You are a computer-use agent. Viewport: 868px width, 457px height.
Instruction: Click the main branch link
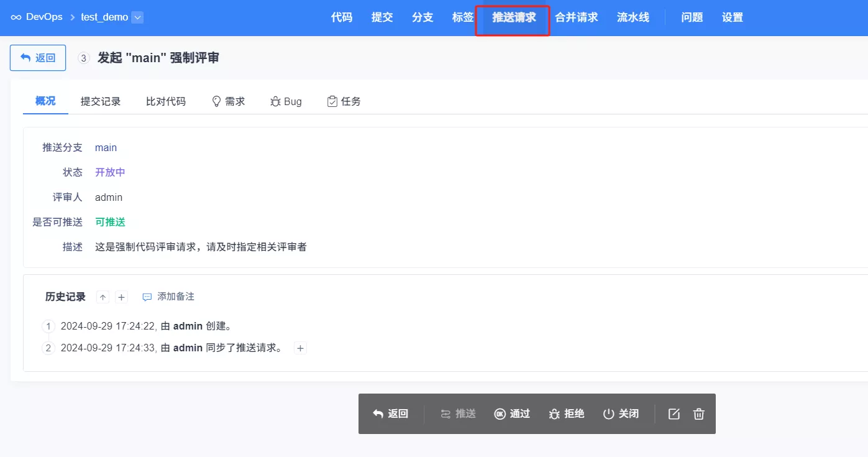[x=106, y=147]
